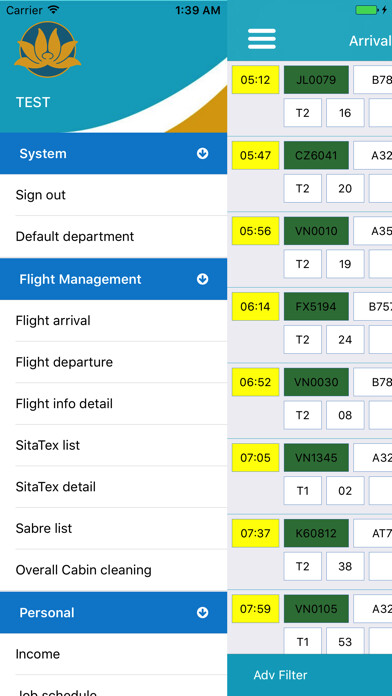Collapse the System section arrow
The height and width of the screenshot is (696, 392).
[202, 154]
